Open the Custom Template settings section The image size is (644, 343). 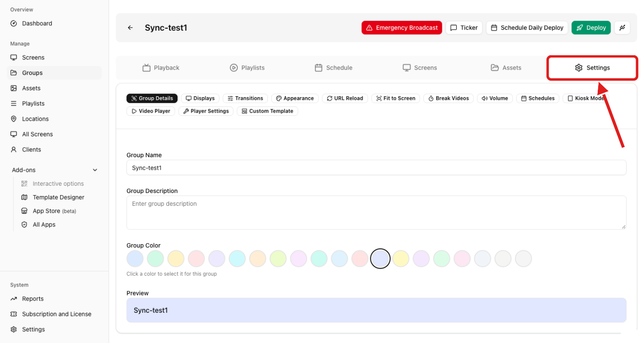pos(267,111)
